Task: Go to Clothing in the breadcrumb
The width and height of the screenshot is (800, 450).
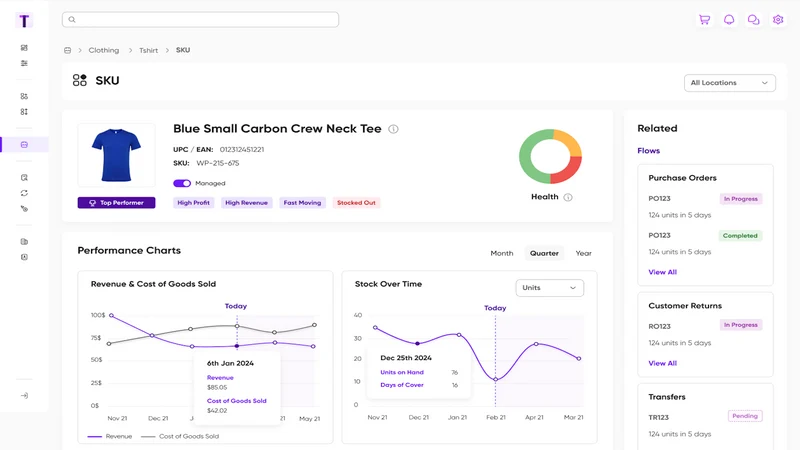Action: click(104, 51)
